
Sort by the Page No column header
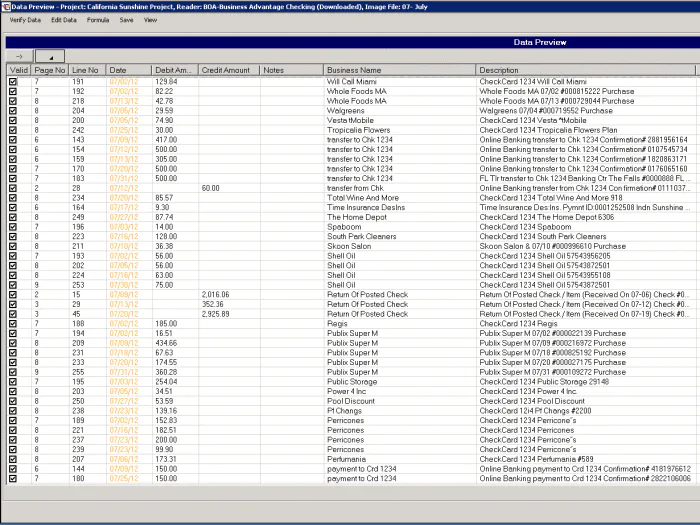pos(50,70)
